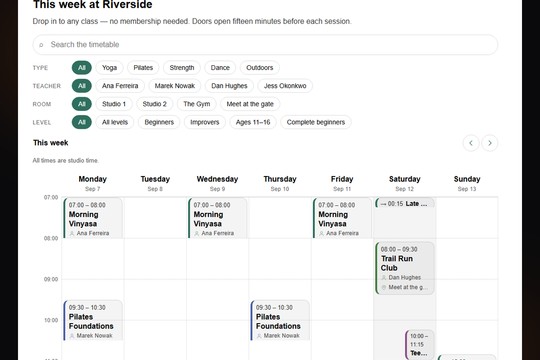This screenshot has width=540, height=360.
Task: Filter classes by Yoga type
Action: (110, 68)
